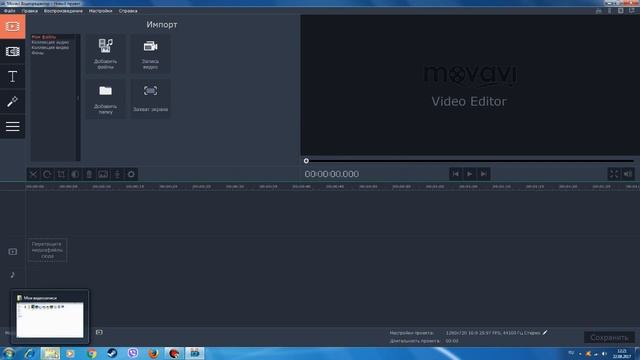Open Windows Explorer from the taskbar
The width and height of the screenshot is (640, 360).
tap(50, 353)
